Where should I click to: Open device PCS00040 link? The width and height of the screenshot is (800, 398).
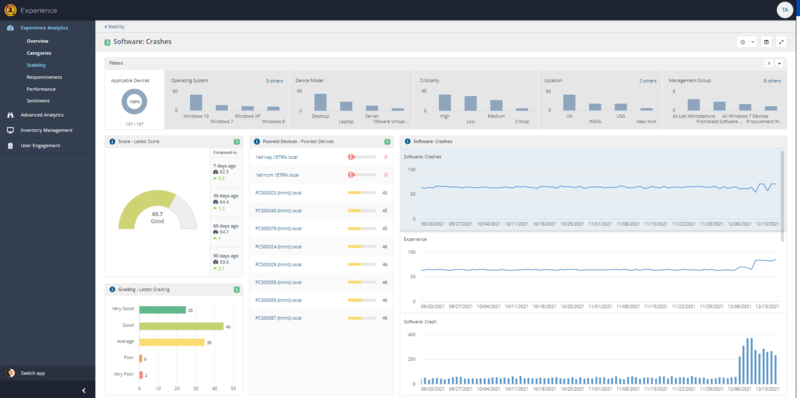coord(278,211)
